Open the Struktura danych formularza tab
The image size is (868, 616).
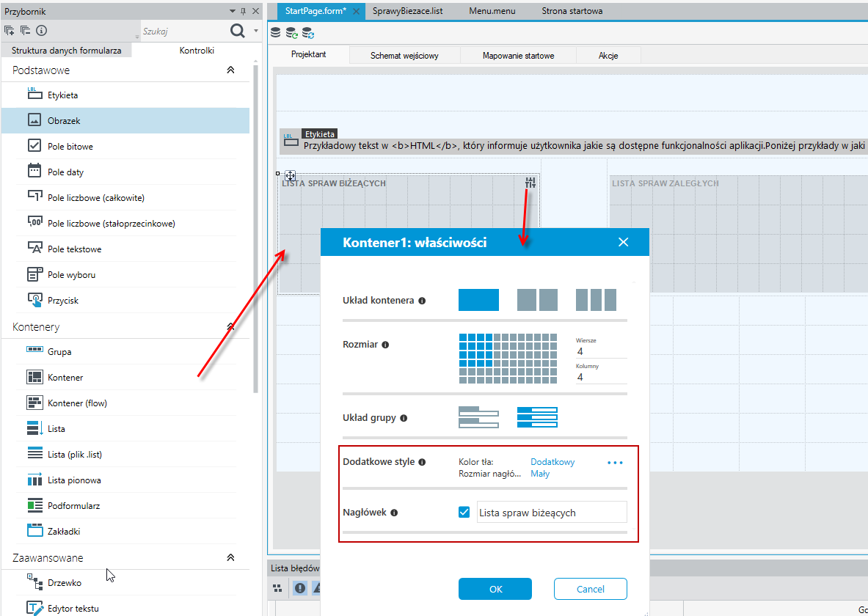coord(67,51)
